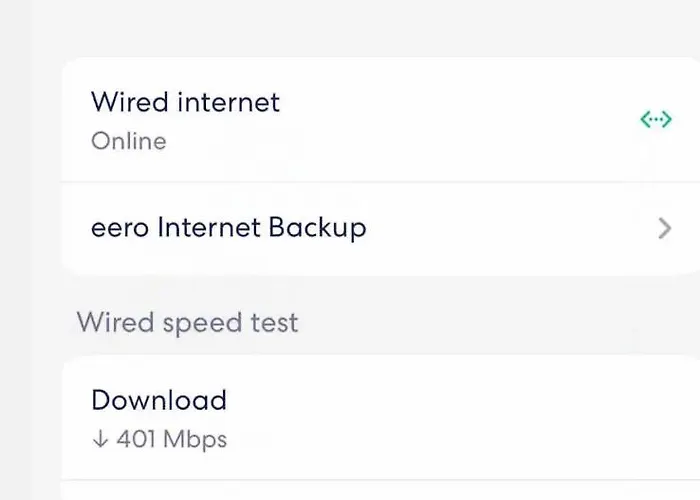
Task: Click the 401 Mbps speed value
Action: 171,439
